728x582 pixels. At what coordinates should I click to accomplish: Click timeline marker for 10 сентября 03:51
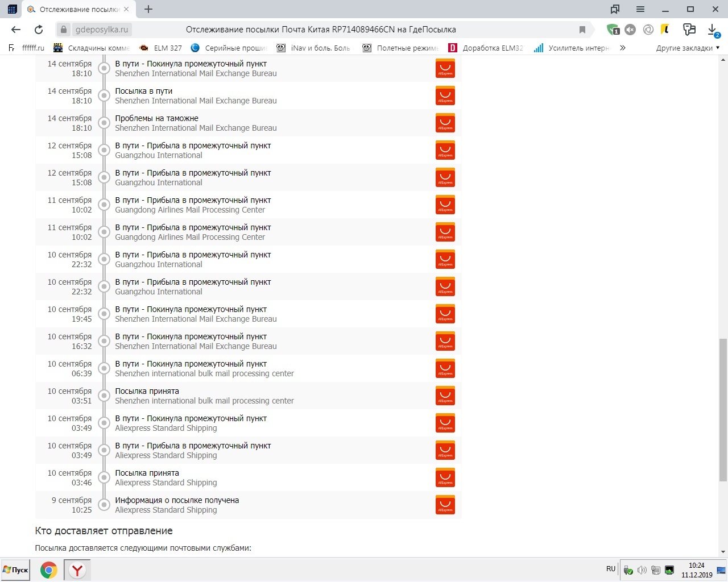[x=104, y=396]
